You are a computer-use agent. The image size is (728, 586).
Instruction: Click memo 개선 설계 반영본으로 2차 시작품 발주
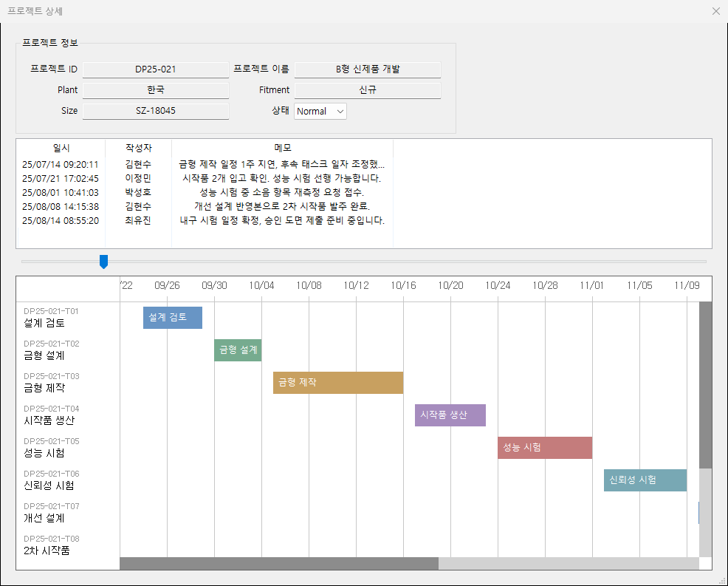[282, 206]
